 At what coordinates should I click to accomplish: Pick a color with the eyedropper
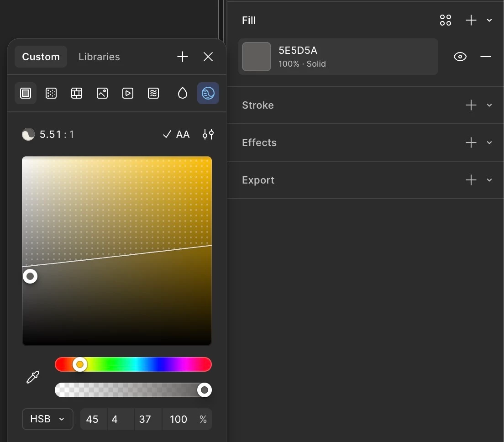tap(33, 377)
